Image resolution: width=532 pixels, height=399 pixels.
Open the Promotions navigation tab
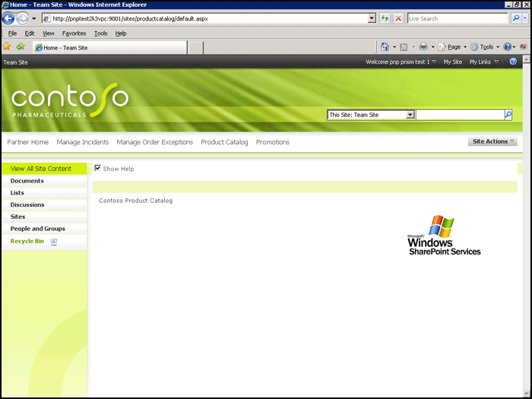(x=273, y=142)
